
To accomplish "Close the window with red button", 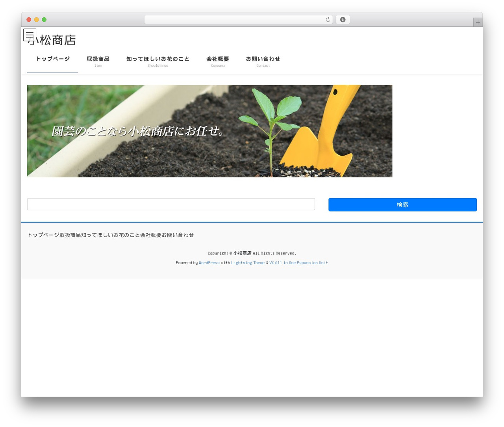I will pyautogui.click(x=29, y=20).
